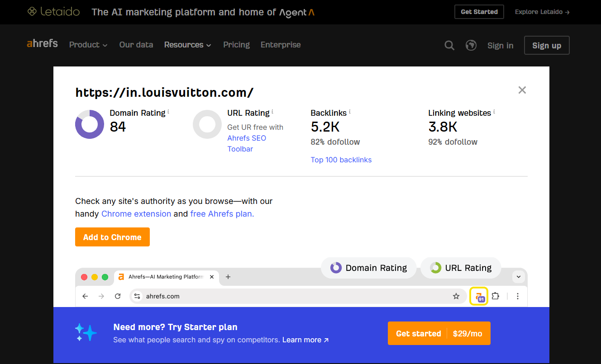Click the Need more? Try Starter plan heading
Viewport: 601px width, 364px height.
tap(175, 327)
